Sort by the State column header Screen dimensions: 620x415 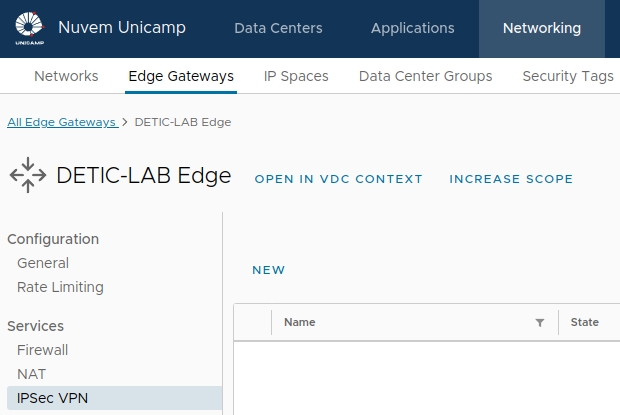point(584,322)
